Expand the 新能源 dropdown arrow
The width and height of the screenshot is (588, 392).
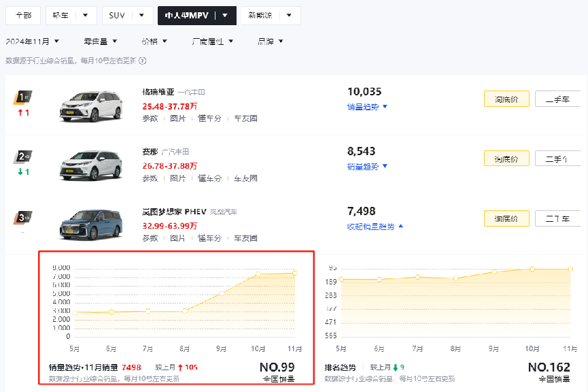pos(289,16)
